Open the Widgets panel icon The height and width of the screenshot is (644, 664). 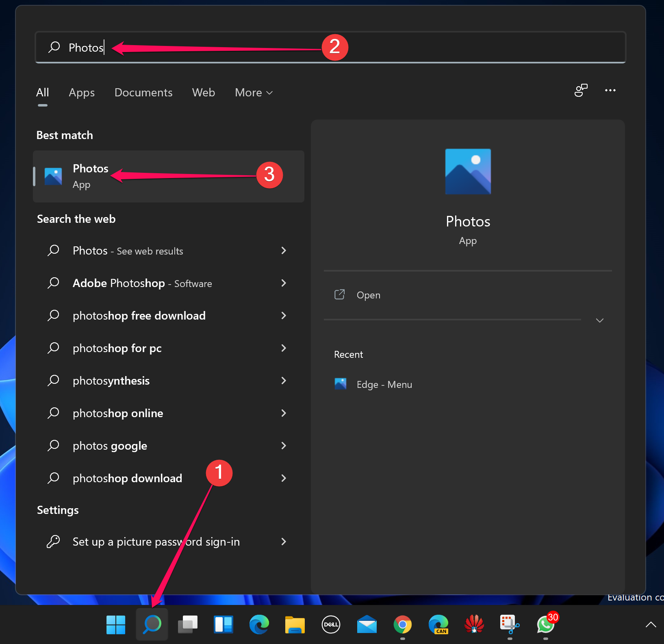[224, 624]
